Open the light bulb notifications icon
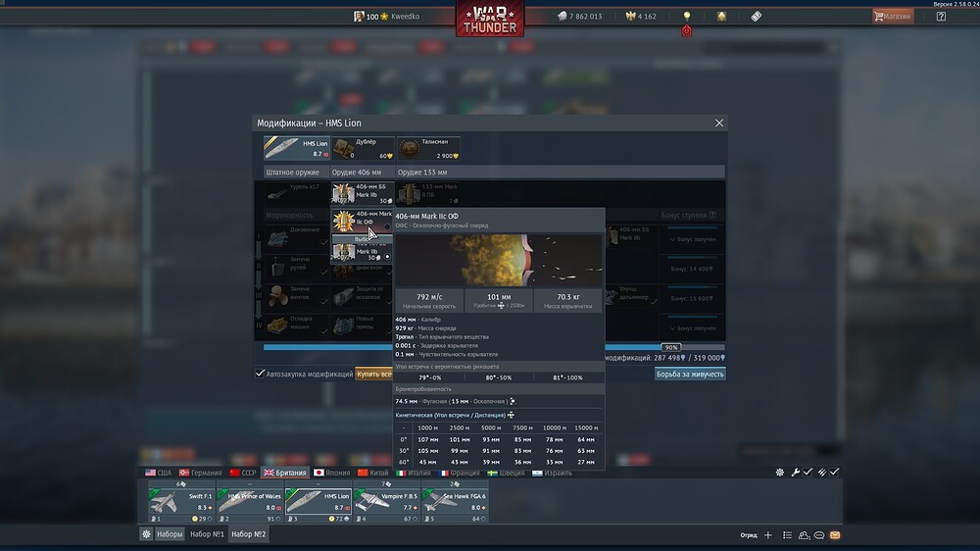 pos(687,16)
